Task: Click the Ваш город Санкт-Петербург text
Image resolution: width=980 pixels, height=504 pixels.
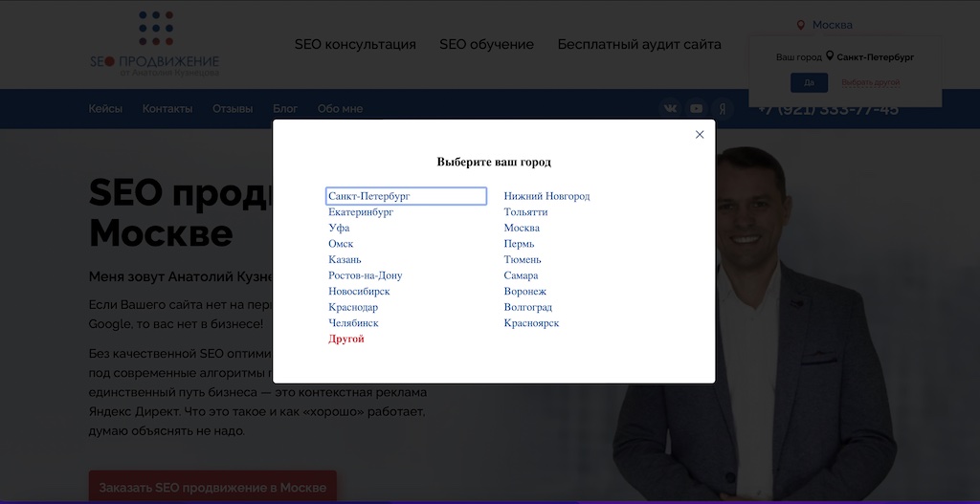Action: pyautogui.click(x=845, y=56)
